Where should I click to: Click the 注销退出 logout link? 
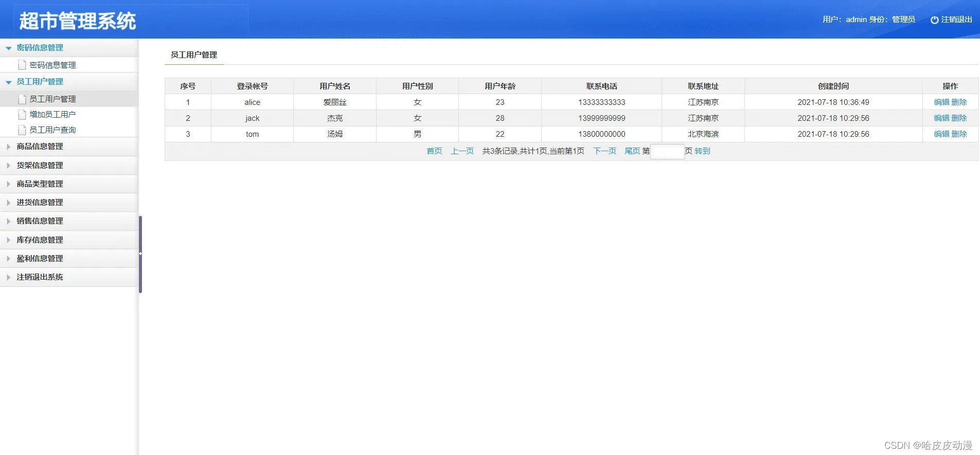pos(956,20)
